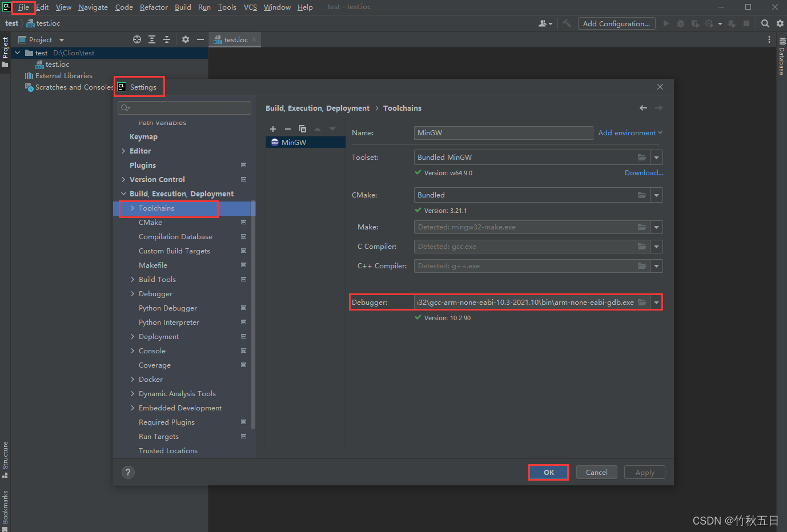
Task: Open Makefile settings page
Action: 153,265
